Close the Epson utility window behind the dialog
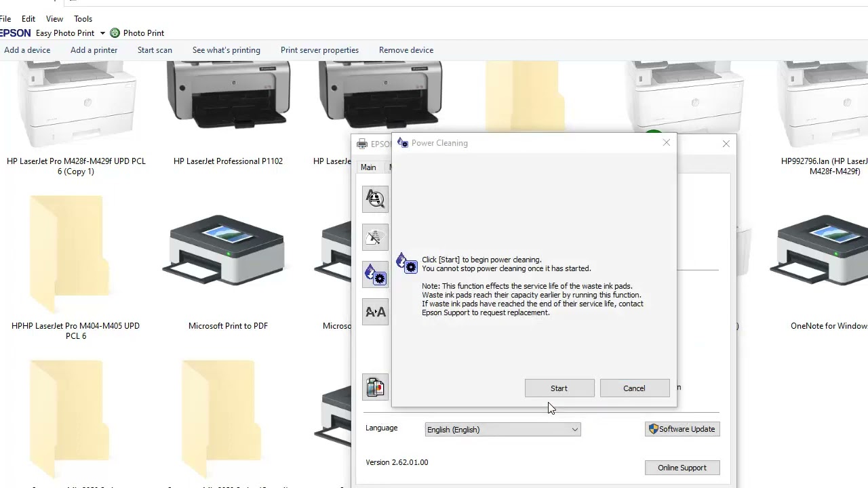Viewport: 868px width, 488px height. click(x=726, y=144)
